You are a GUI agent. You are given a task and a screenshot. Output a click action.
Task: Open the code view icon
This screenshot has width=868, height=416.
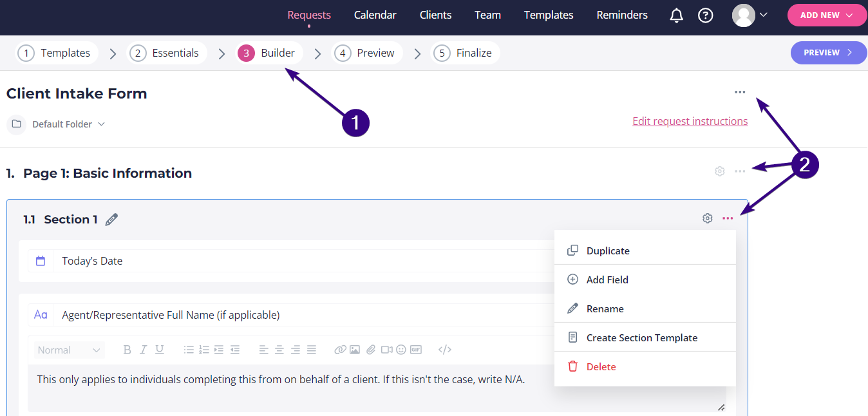[x=445, y=350]
